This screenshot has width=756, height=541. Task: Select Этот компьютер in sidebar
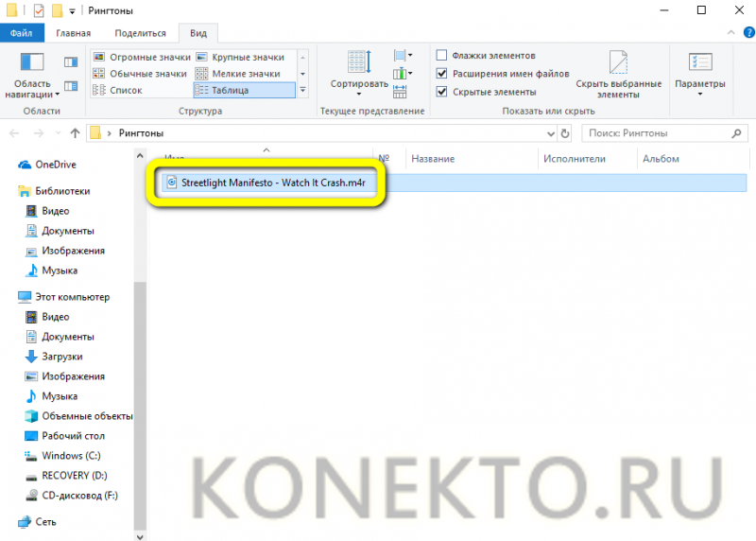63,297
